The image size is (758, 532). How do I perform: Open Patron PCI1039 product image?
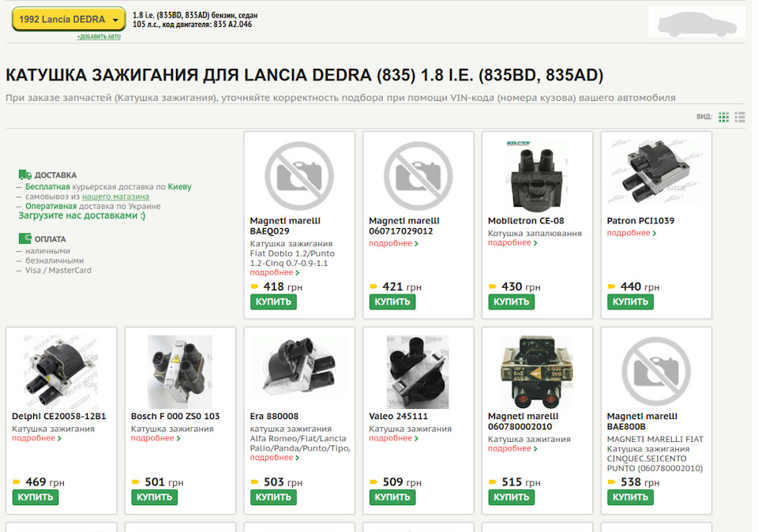point(656,173)
